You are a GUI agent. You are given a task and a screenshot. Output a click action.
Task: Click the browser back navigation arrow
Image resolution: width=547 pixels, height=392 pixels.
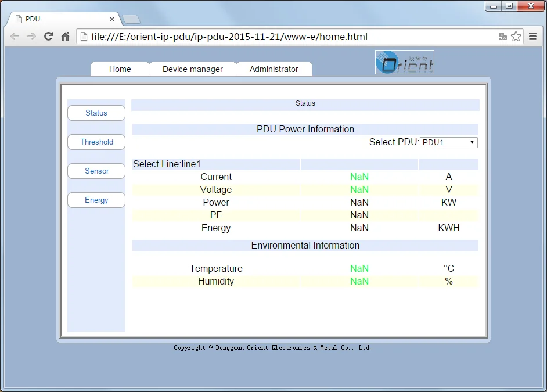click(15, 36)
